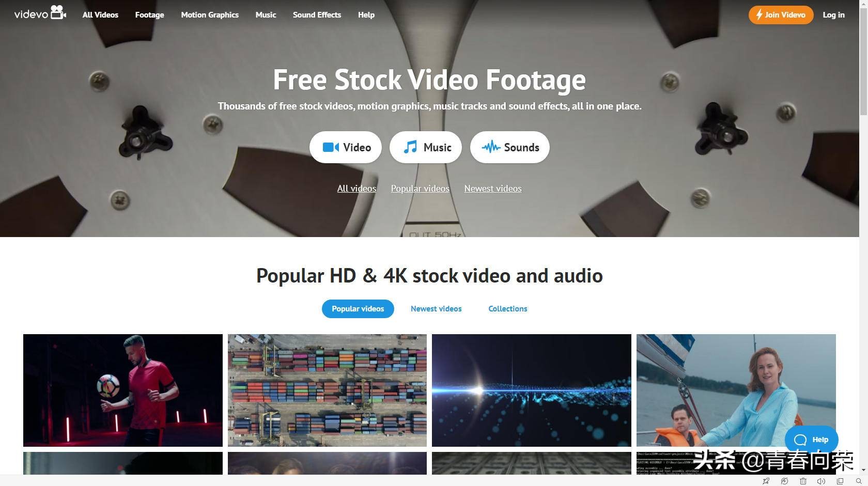
Task: Click the Join Videvo button
Action: tap(781, 15)
